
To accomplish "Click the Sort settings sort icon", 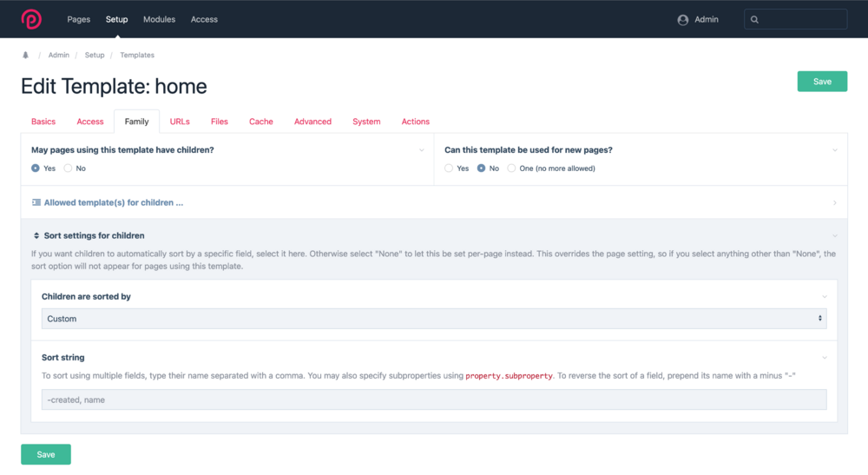I will tap(36, 235).
